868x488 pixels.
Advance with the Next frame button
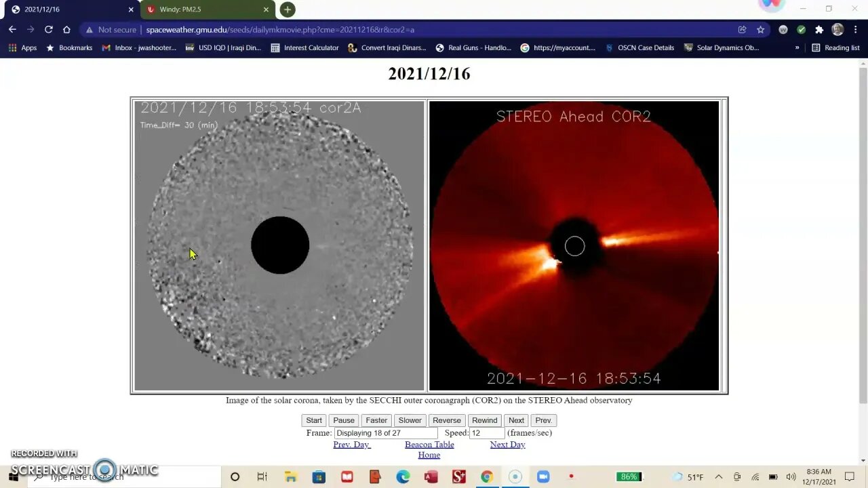click(516, 420)
